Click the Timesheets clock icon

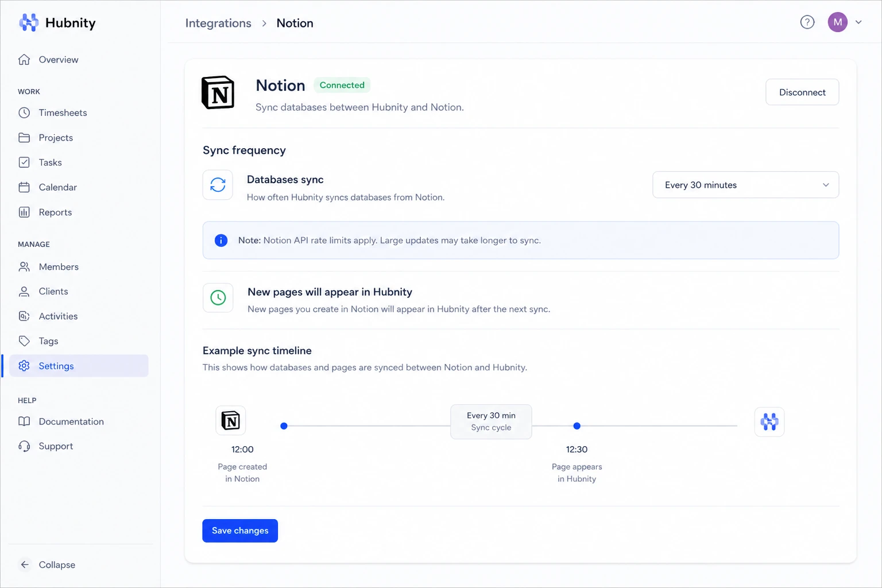click(24, 113)
